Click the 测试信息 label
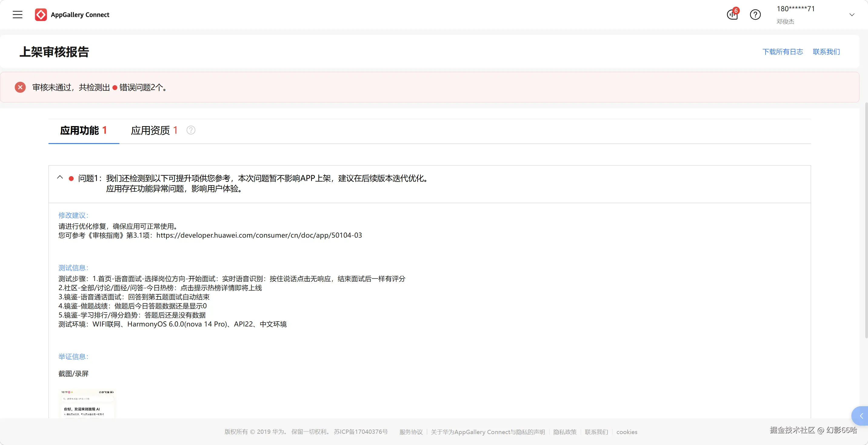 pyautogui.click(x=73, y=268)
